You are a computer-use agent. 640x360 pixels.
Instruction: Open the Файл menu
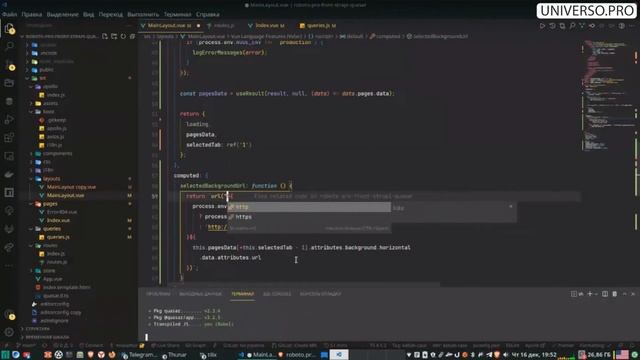click(9, 14)
